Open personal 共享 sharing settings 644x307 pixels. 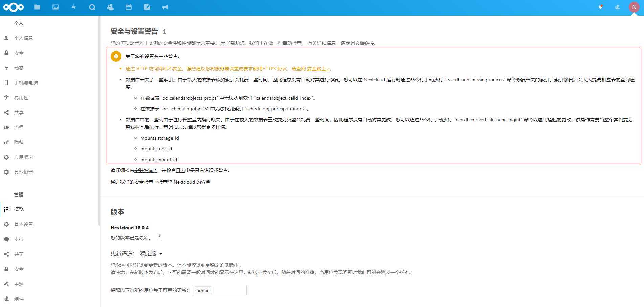pos(49,112)
